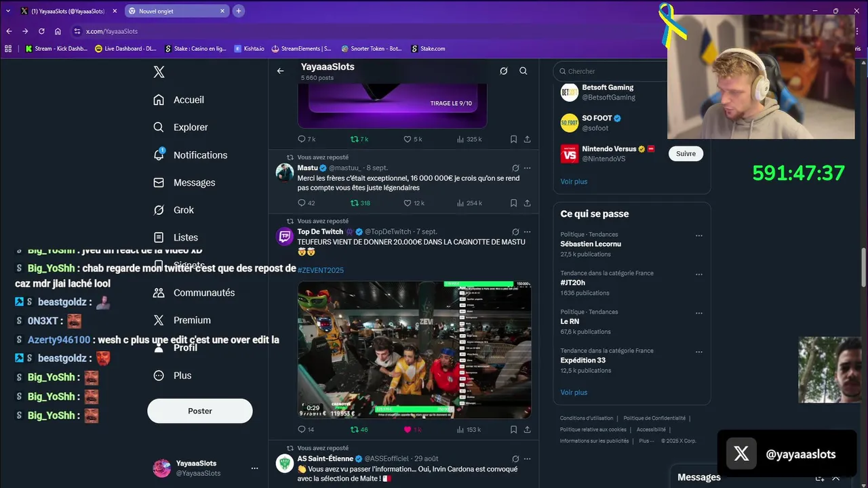Go back with profile arrow
The height and width of the screenshot is (488, 868).
coord(280,71)
